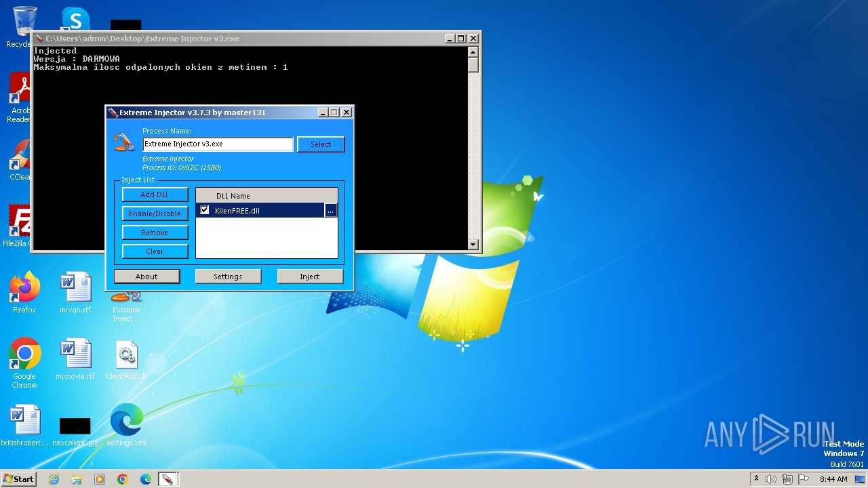Open the Windows Start menu

19,479
